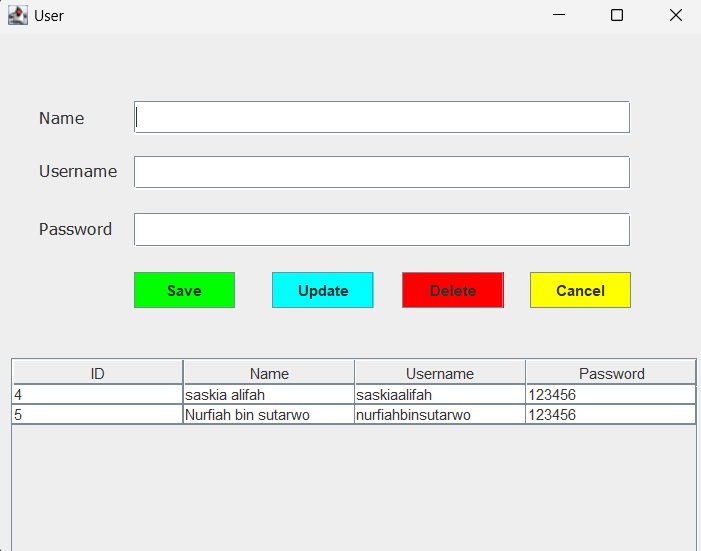This screenshot has height=551, width=701.
Task: Close the User window
Action: 676,16
